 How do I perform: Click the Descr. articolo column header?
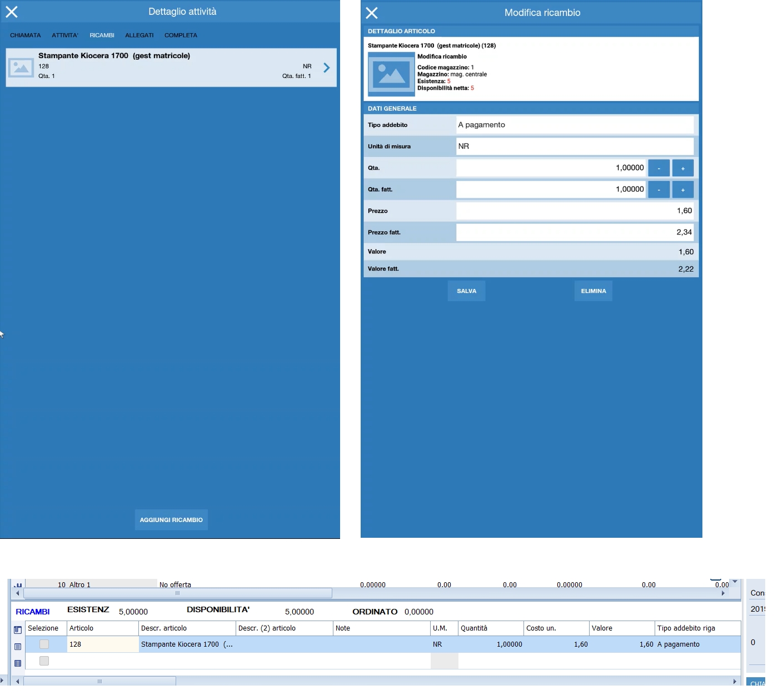coord(187,628)
